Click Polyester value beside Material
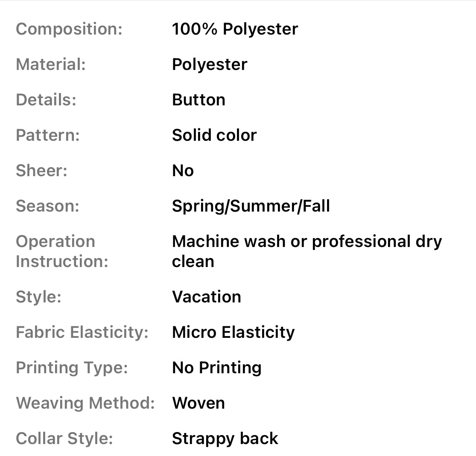 pos(210,64)
